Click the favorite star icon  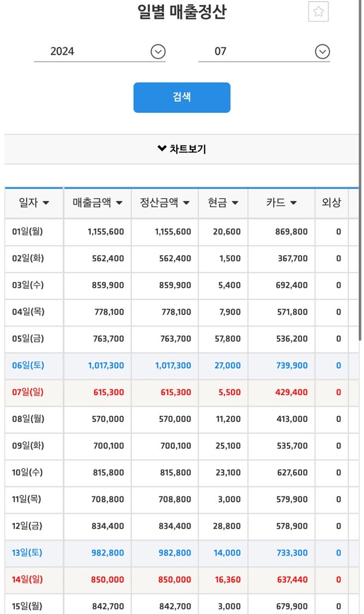(318, 12)
